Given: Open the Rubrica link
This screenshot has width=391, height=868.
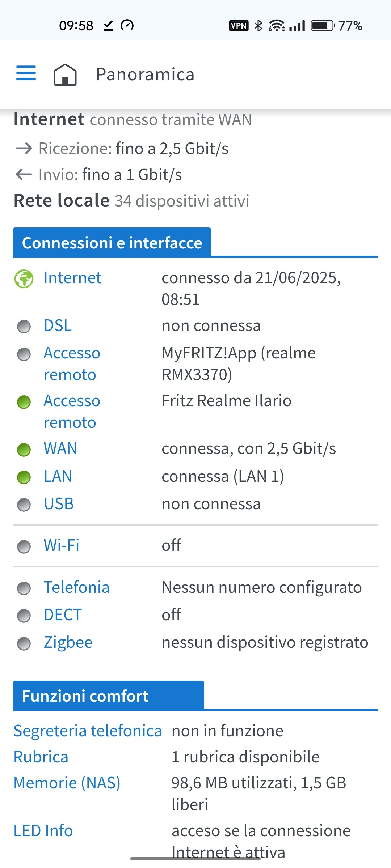Looking at the screenshot, I should pos(41,757).
